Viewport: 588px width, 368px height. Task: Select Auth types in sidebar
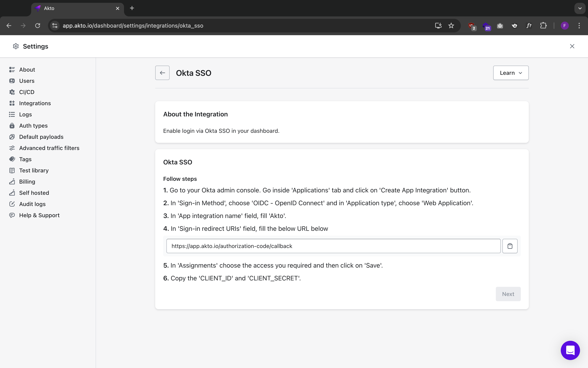click(33, 126)
